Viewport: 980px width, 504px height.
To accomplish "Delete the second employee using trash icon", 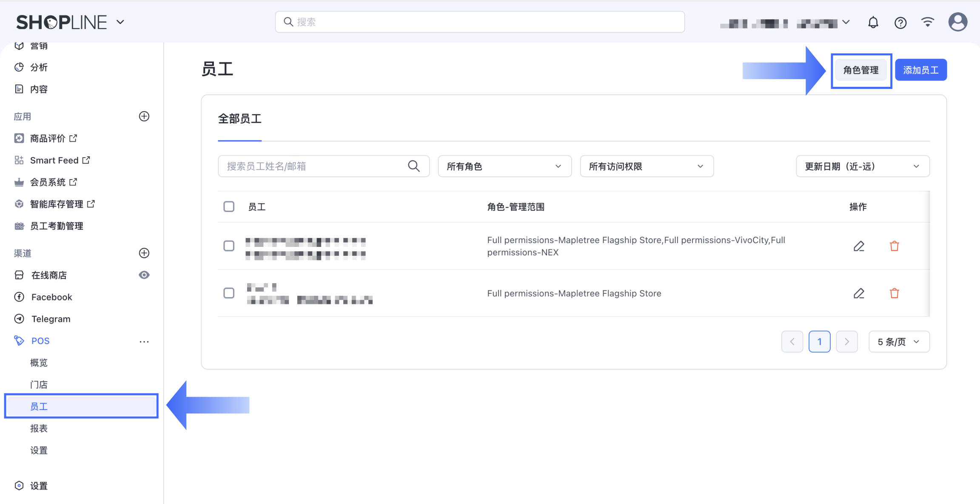I will click(894, 293).
